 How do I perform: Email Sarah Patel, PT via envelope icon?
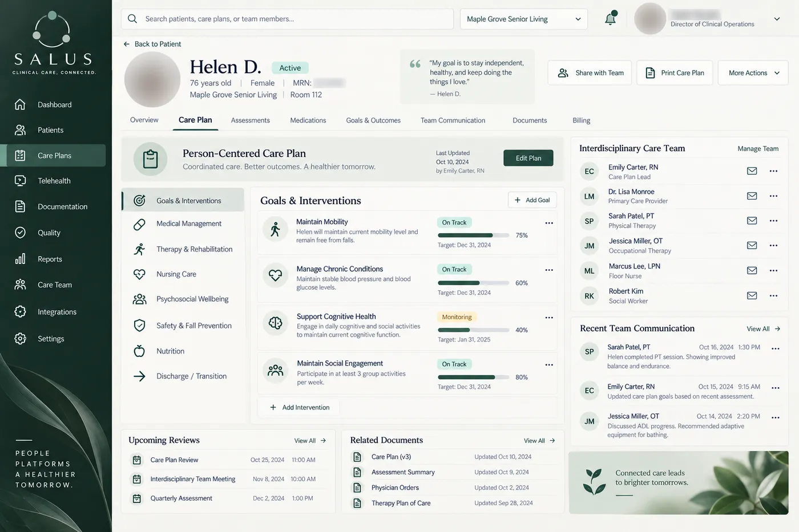click(752, 221)
